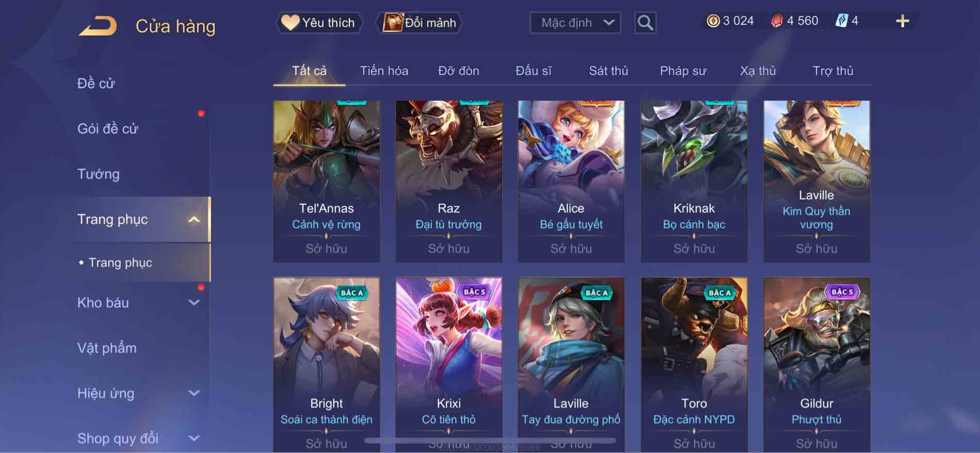Switch to the Sát thủ tab

608,71
